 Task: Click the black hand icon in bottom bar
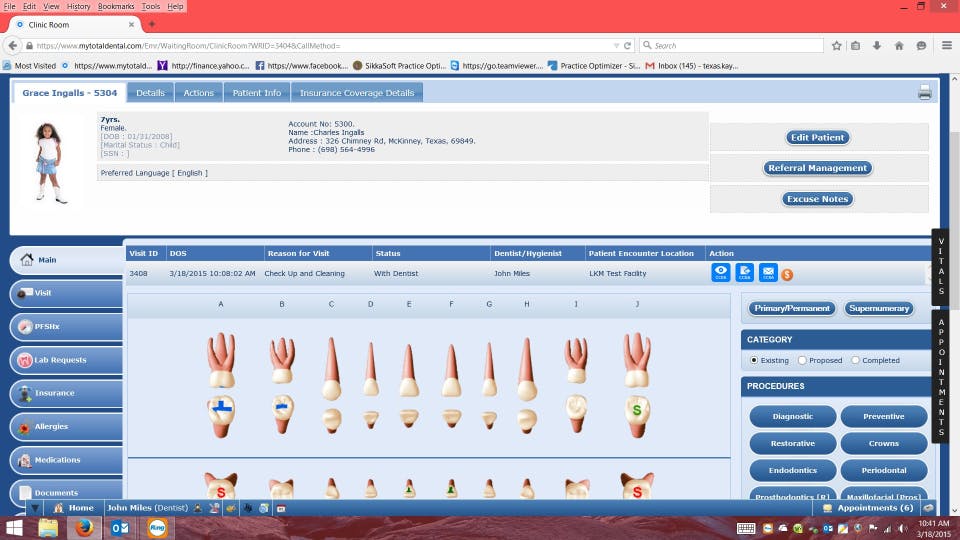click(247, 508)
